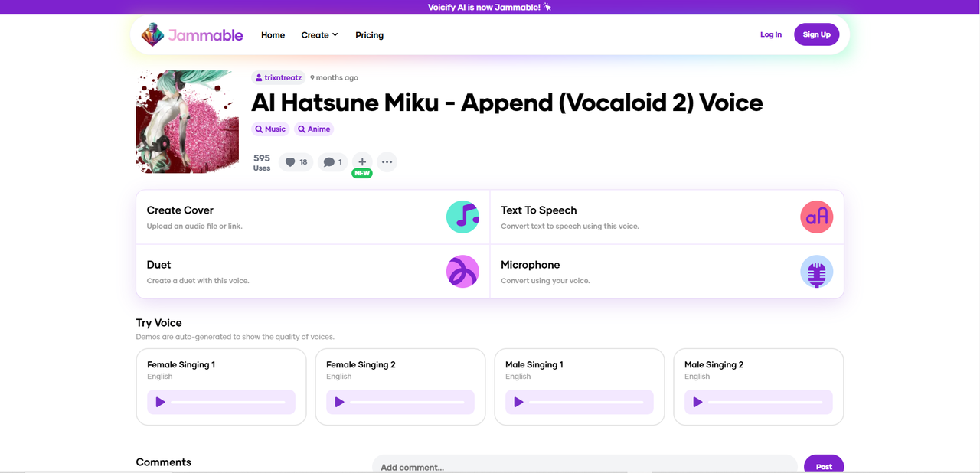Open the Home page
This screenshot has width=980, height=473.
tap(273, 35)
